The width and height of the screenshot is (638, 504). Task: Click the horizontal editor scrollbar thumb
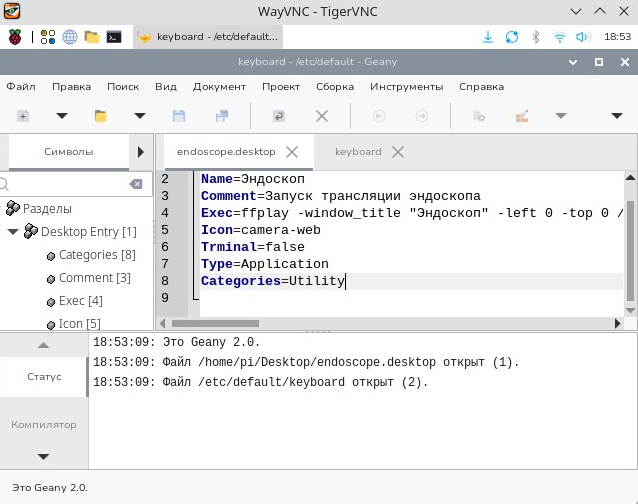tap(215, 323)
